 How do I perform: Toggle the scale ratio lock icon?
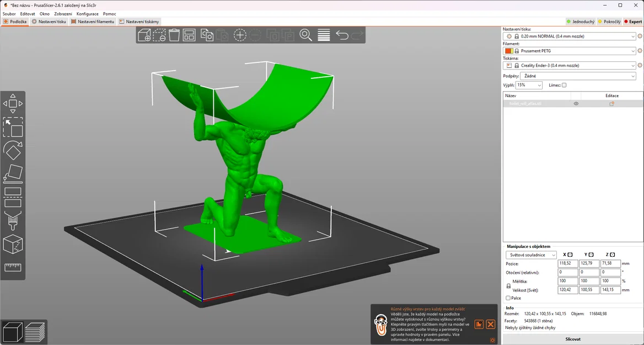coord(508,286)
